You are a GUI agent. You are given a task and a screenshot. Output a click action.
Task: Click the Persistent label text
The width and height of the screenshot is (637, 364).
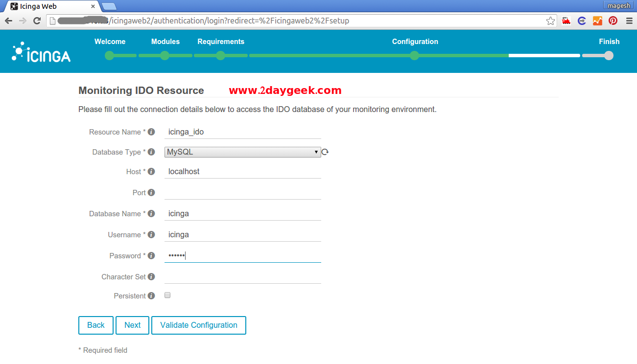point(130,296)
